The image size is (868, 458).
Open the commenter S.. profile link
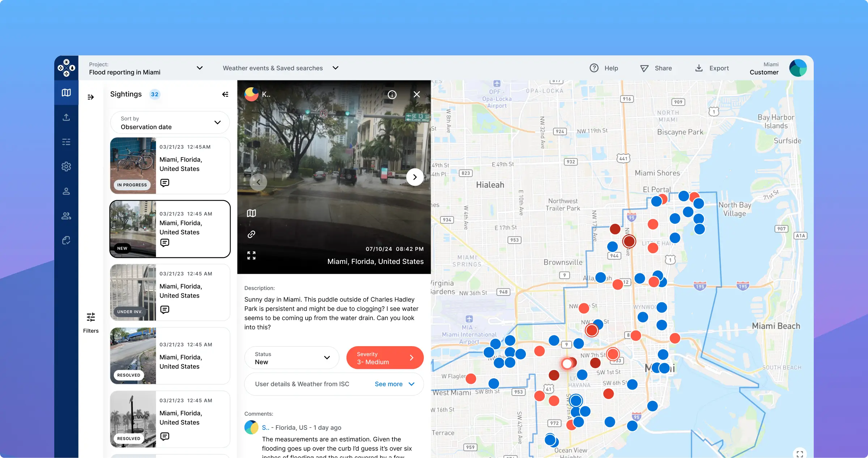click(x=265, y=428)
